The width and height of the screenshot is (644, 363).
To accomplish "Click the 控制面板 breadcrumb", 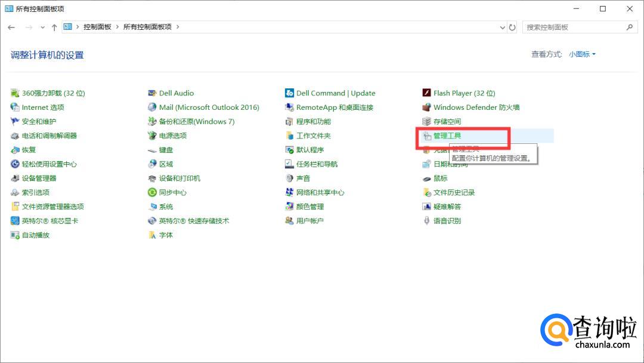I will [97, 27].
